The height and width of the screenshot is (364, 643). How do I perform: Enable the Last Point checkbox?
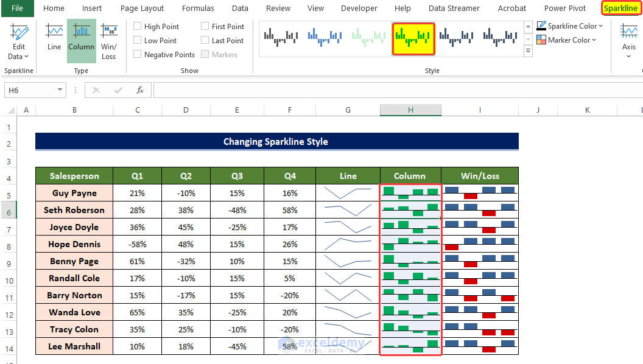click(205, 40)
